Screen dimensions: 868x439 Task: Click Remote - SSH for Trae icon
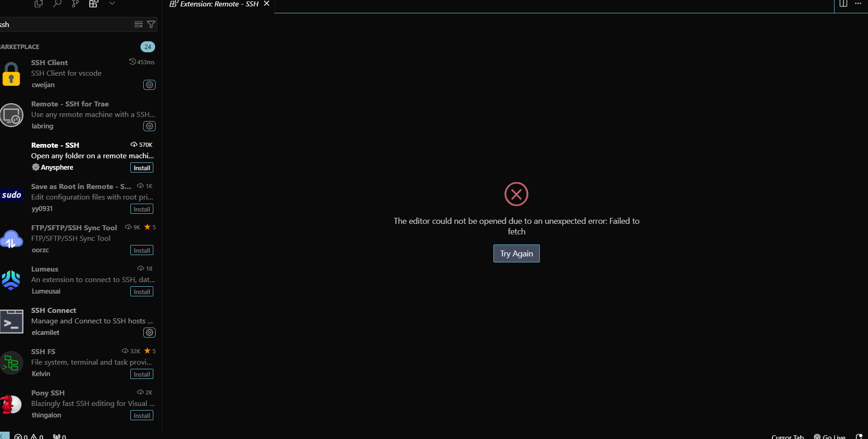coord(11,115)
